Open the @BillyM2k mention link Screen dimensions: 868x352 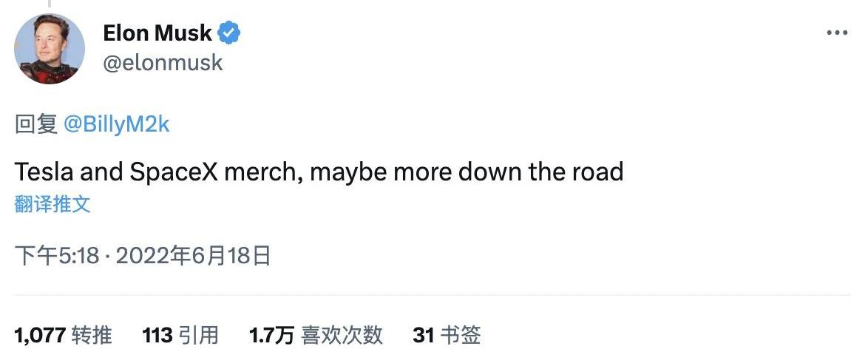click(x=117, y=124)
